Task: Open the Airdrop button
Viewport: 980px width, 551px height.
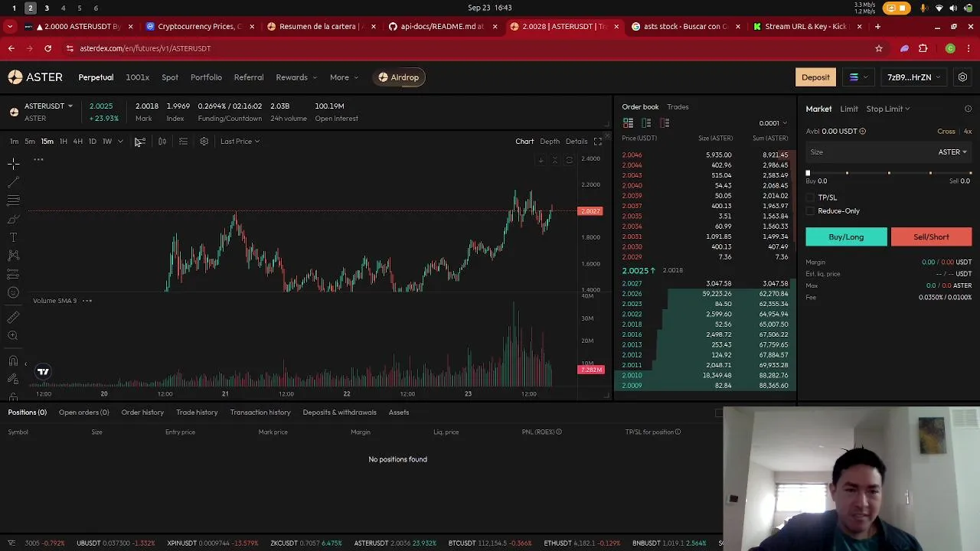Action: [x=399, y=77]
